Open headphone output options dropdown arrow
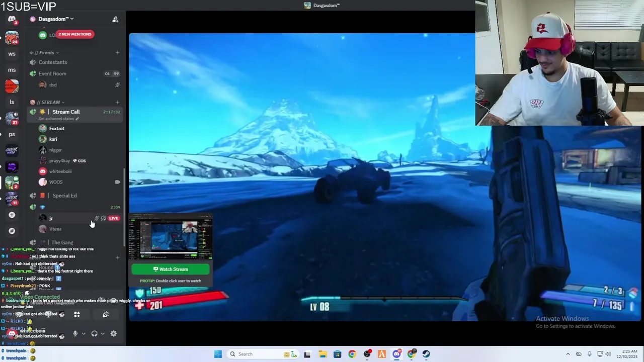644x362 pixels. [103, 333]
